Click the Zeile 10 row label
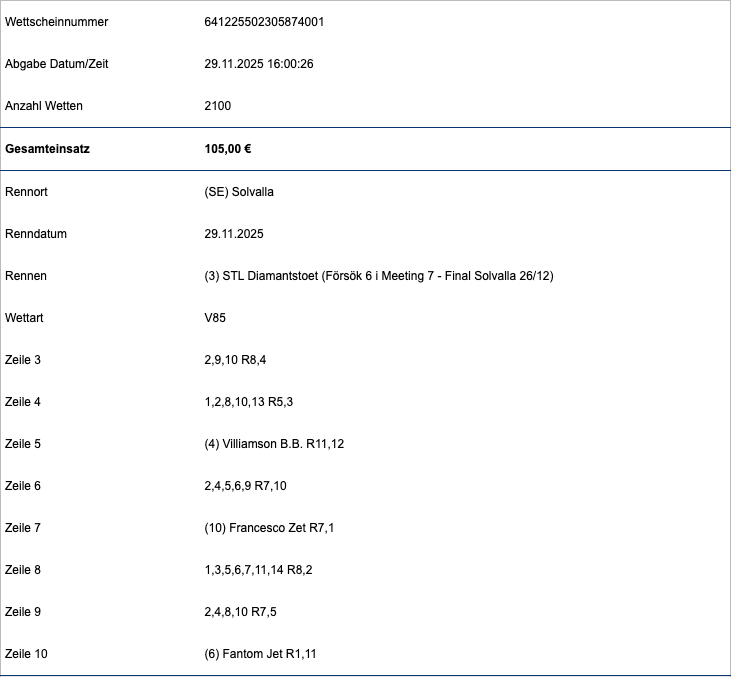The height and width of the screenshot is (677, 731). coord(26,654)
